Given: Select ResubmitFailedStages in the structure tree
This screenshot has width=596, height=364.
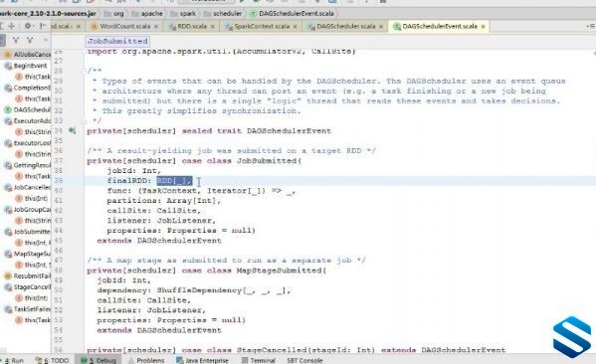Looking at the screenshot, I should (28, 275).
